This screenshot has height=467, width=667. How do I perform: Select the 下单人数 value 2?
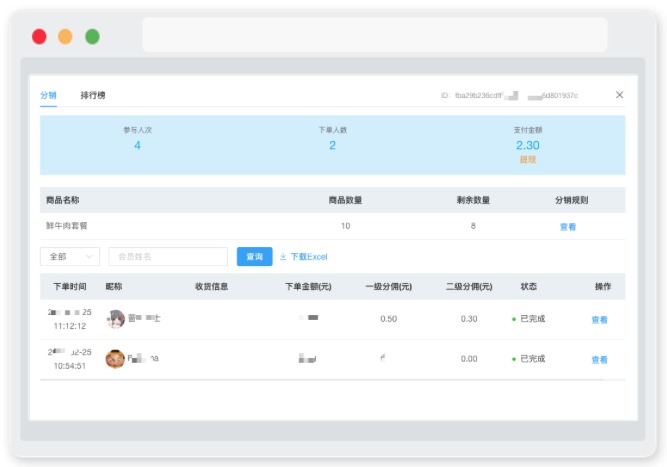click(x=333, y=145)
